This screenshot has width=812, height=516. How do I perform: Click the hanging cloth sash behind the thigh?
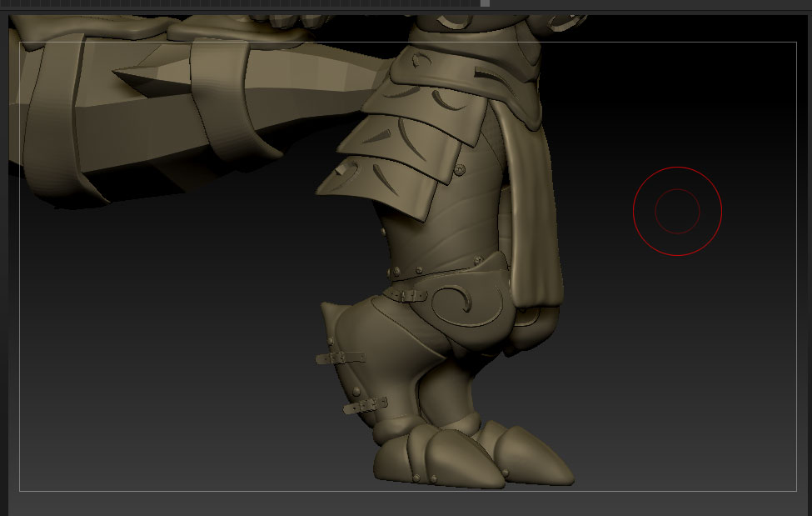coord(533,208)
